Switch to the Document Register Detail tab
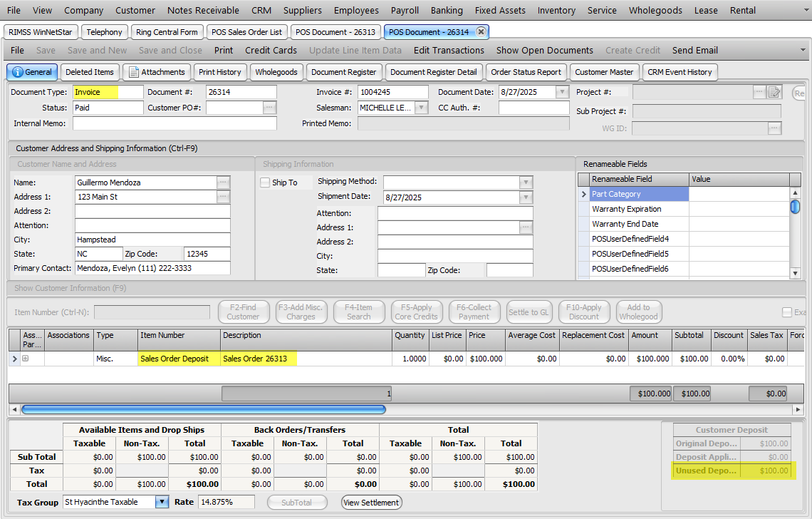Screen dimensions: 812x519 click(433, 72)
